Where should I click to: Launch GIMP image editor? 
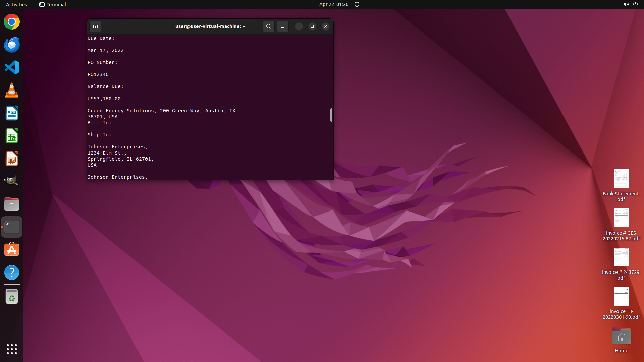(12, 181)
